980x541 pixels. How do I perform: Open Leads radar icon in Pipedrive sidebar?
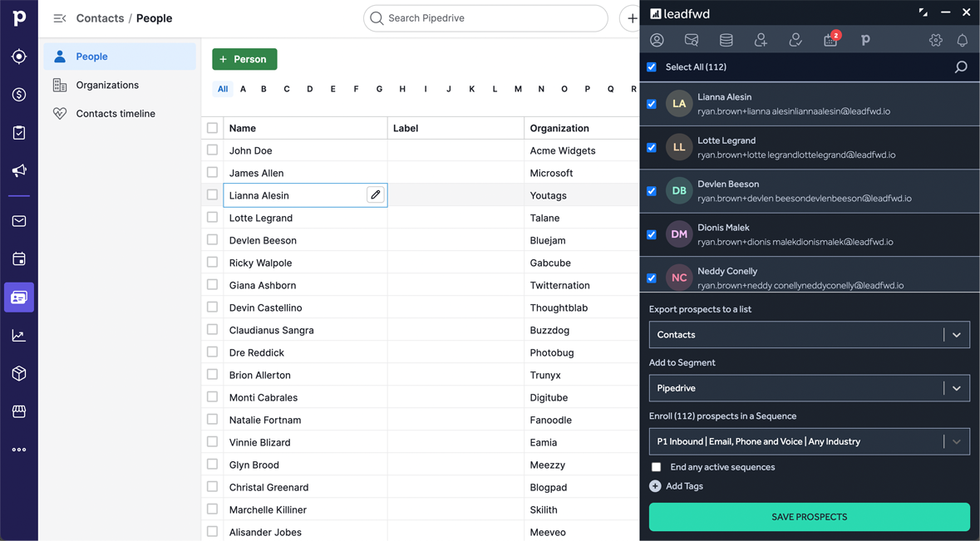pyautogui.click(x=19, y=57)
